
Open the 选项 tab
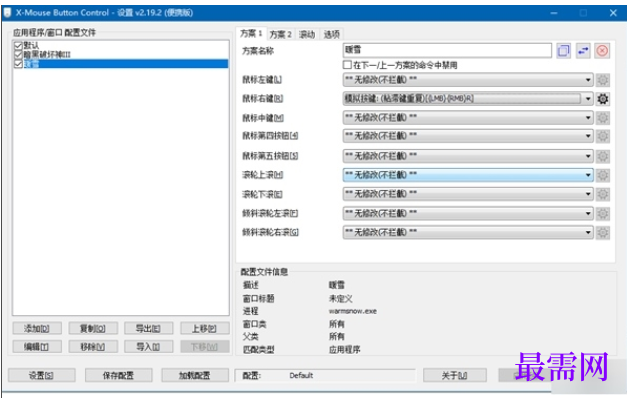331,34
